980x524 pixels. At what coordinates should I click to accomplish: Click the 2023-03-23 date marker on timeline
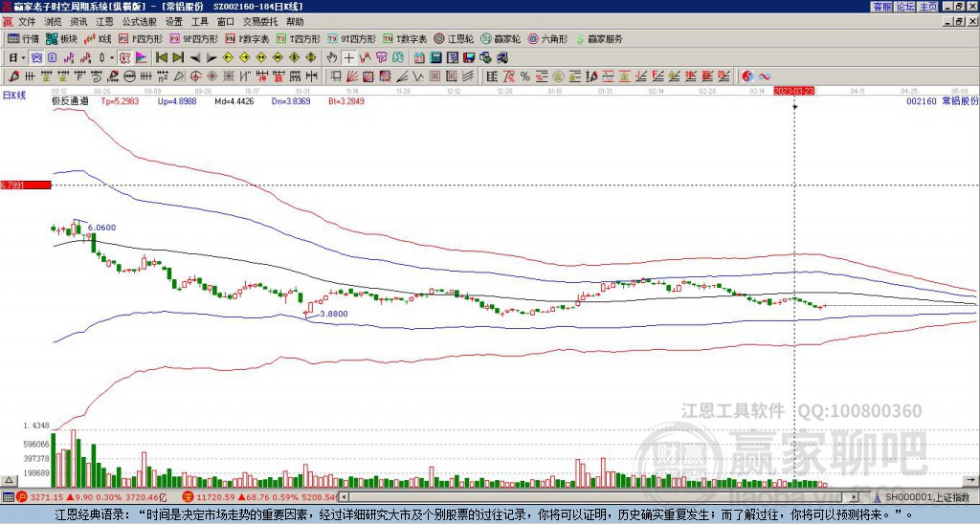coord(793,91)
